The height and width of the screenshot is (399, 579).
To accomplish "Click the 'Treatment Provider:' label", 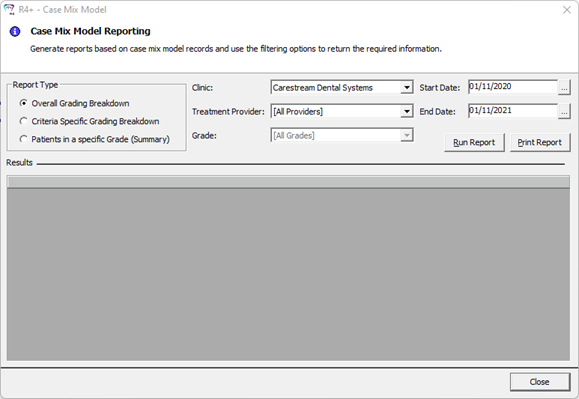I will click(x=228, y=112).
